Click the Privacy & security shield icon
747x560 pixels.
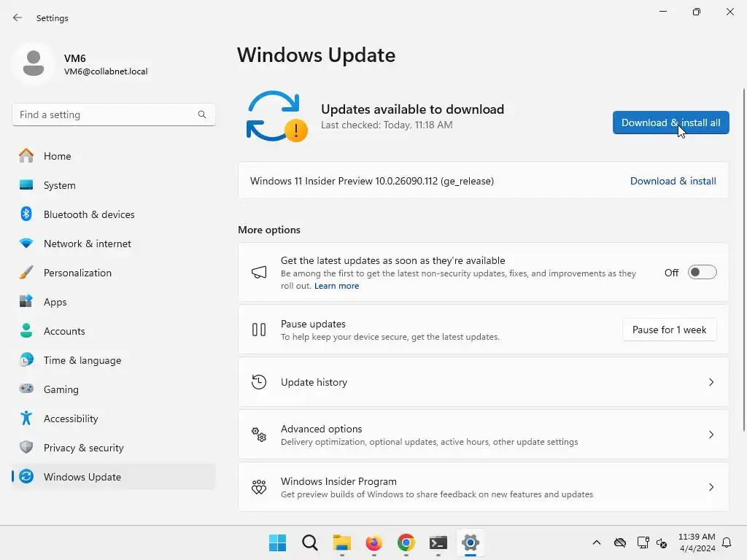pyautogui.click(x=26, y=447)
